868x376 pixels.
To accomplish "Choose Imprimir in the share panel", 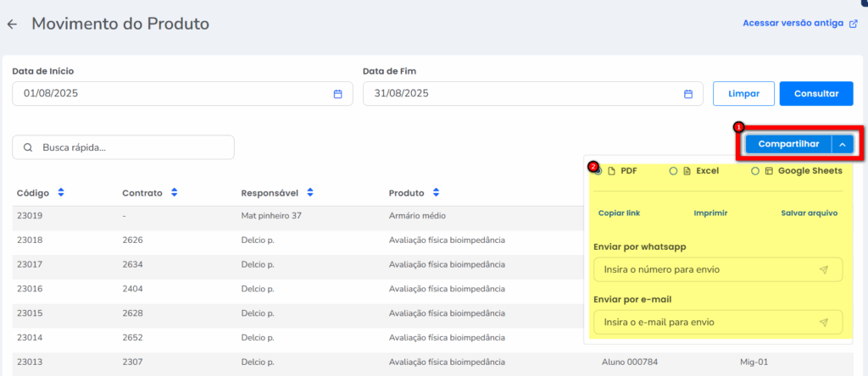I will 710,213.
